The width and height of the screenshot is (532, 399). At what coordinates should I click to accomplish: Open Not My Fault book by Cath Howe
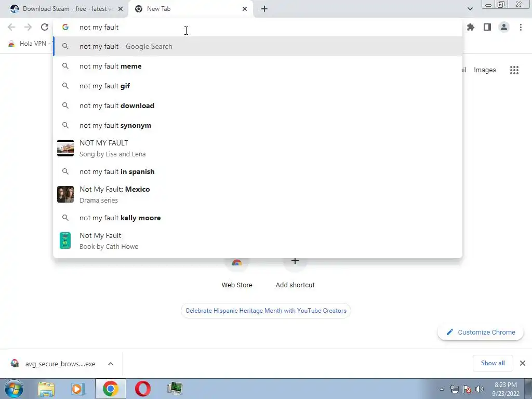point(258,241)
